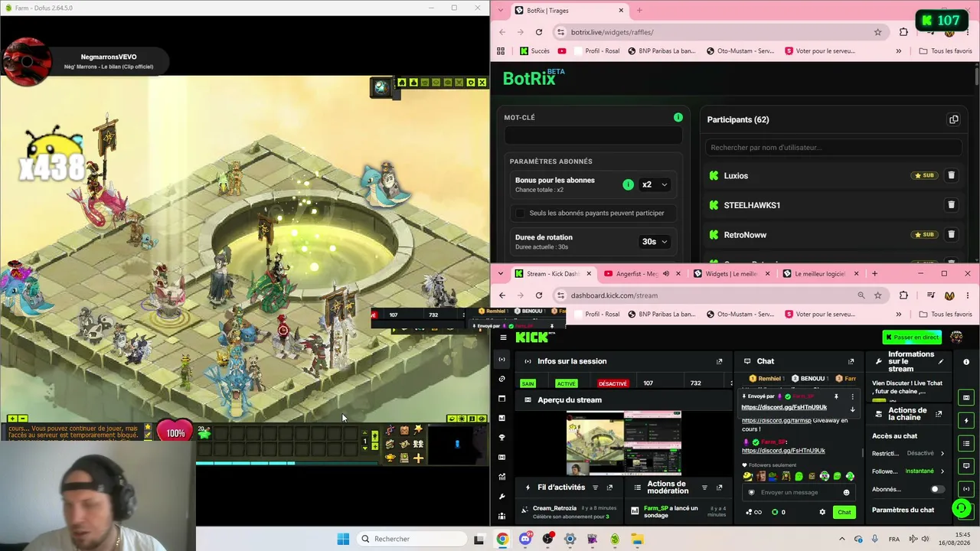Bookmark the botrix.live page with the star
980x551 pixels.
coord(877,32)
